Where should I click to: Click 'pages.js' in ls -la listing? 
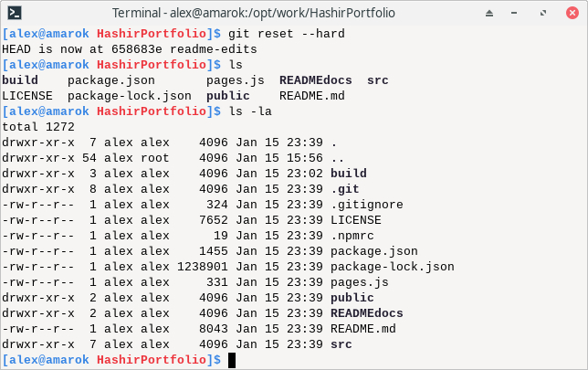(x=359, y=282)
